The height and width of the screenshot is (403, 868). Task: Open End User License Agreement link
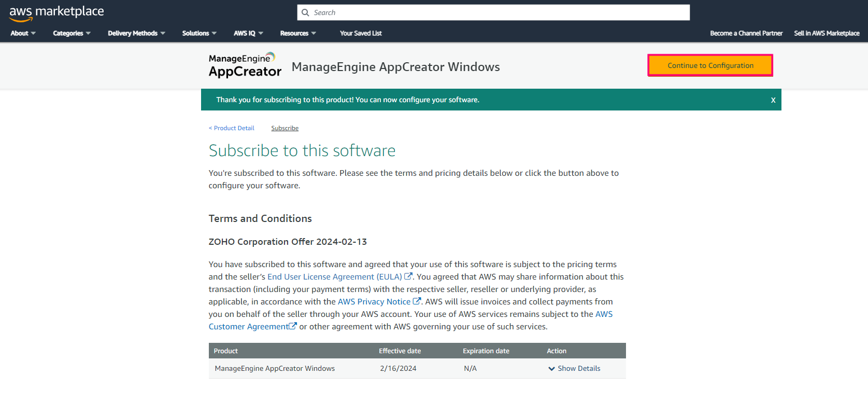[x=334, y=277]
